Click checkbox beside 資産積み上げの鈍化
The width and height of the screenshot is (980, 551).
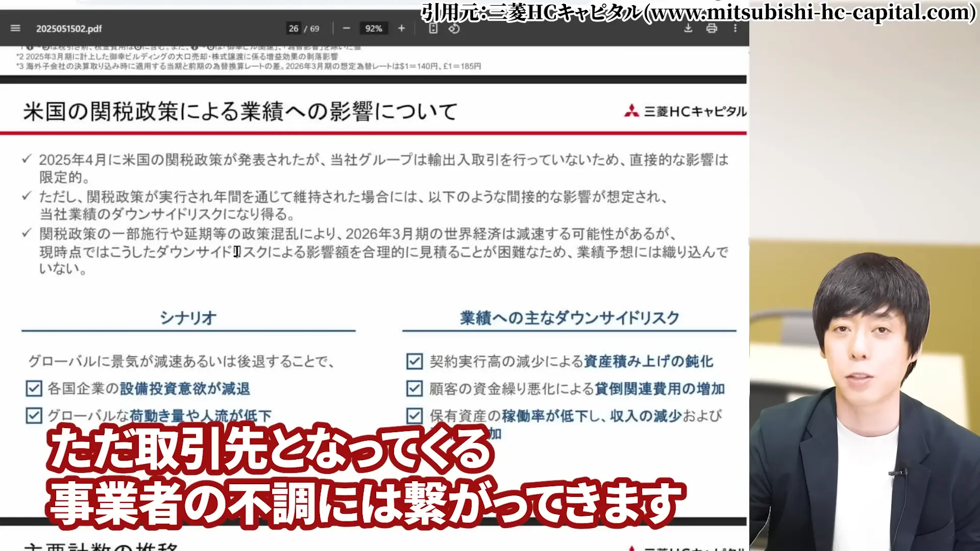[414, 362]
